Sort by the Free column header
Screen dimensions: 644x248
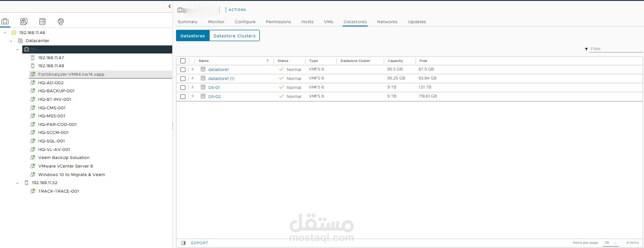[x=423, y=61]
